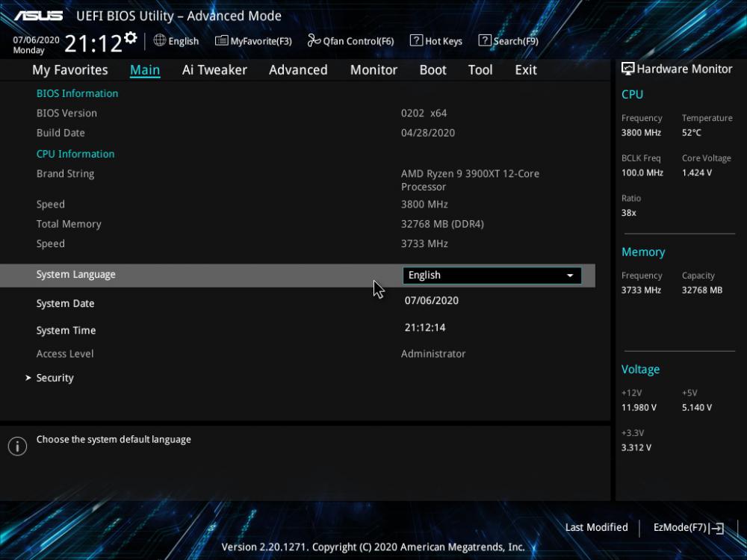Click the Build Date value 04/28/2020

click(x=428, y=133)
